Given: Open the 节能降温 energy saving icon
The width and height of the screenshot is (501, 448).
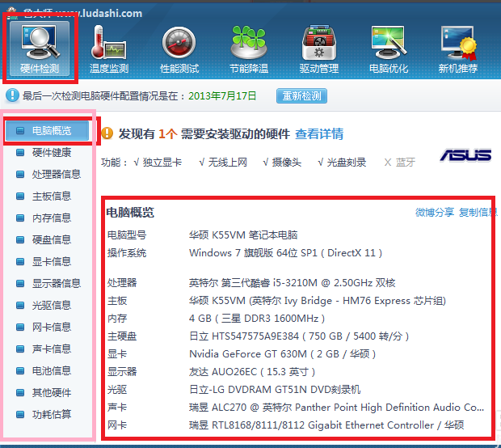Looking at the screenshot, I should (249, 47).
